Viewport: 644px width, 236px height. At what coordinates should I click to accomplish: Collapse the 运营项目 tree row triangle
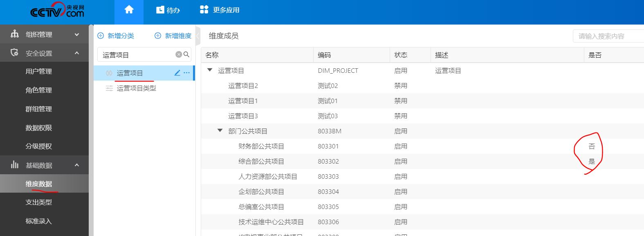coord(210,70)
